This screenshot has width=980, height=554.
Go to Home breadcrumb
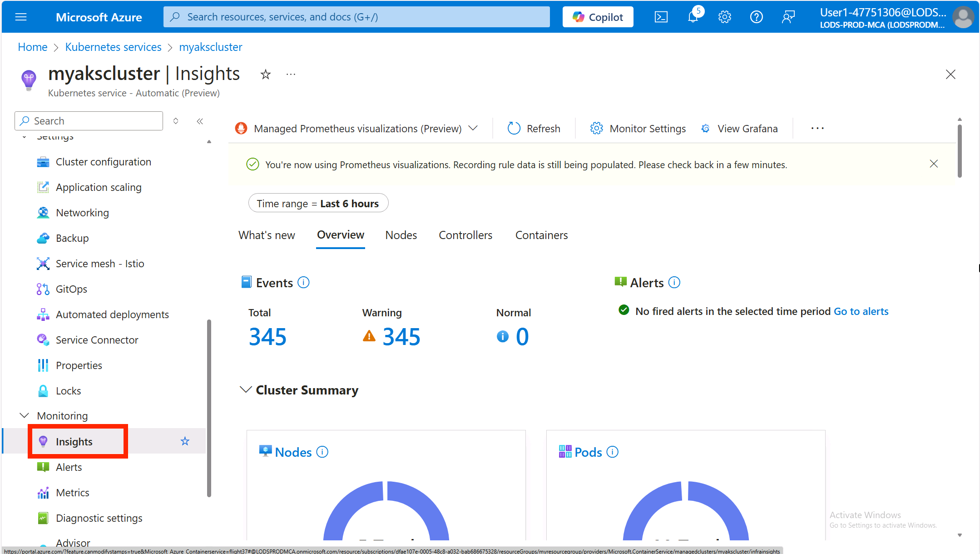33,47
